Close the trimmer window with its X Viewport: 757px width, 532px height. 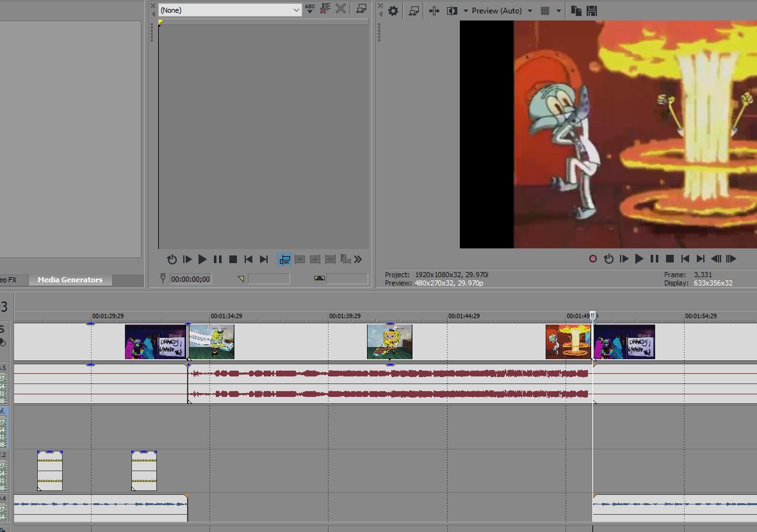click(153, 6)
